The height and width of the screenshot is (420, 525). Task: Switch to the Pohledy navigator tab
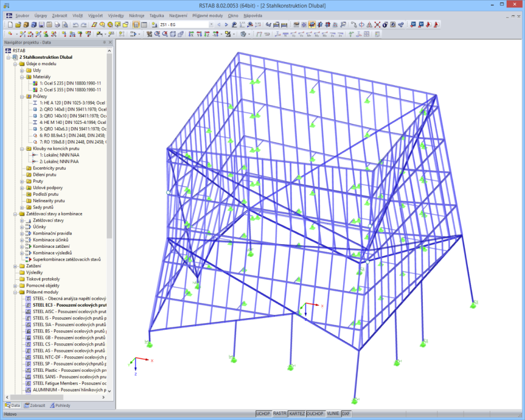coord(60,405)
